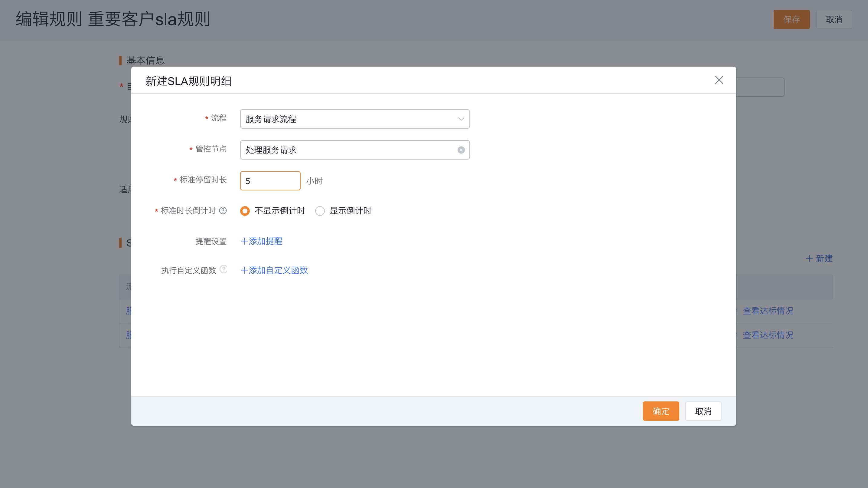Open the 管控节点 selector showing 处理服务请求
This screenshot has width=868, height=488.
click(x=337, y=150)
